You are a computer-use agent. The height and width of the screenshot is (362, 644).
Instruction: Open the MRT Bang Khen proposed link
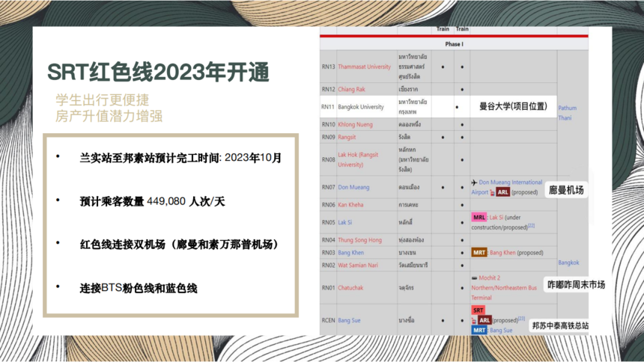502,253
